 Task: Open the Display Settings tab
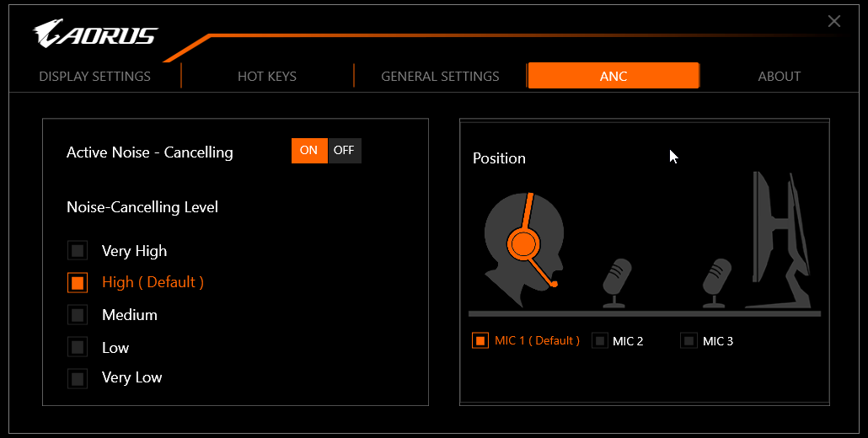pyautogui.click(x=94, y=76)
